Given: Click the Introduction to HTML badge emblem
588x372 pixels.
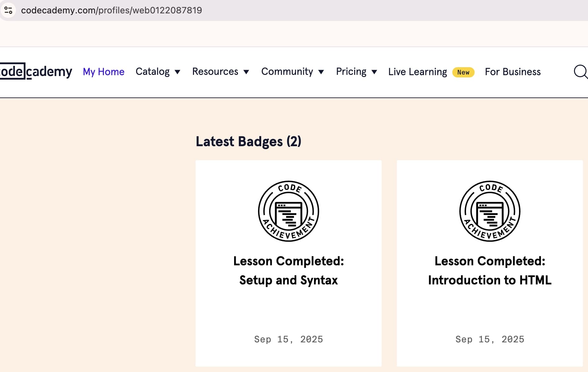Looking at the screenshot, I should click(490, 211).
